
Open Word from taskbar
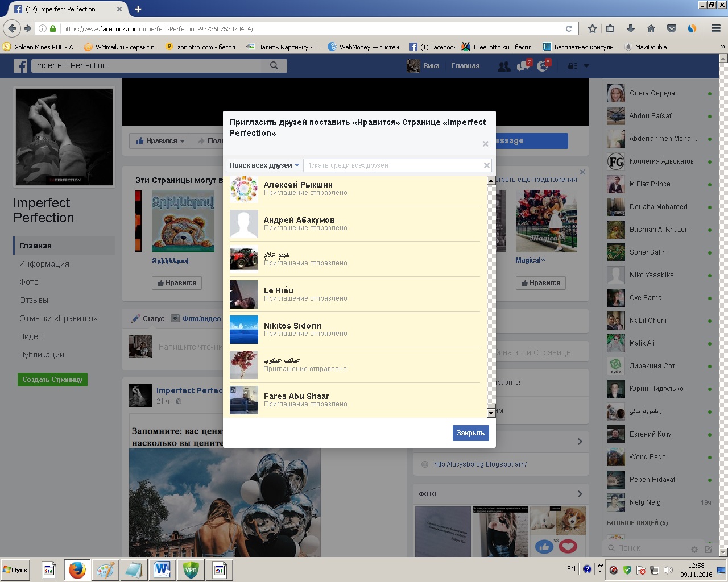click(162, 570)
